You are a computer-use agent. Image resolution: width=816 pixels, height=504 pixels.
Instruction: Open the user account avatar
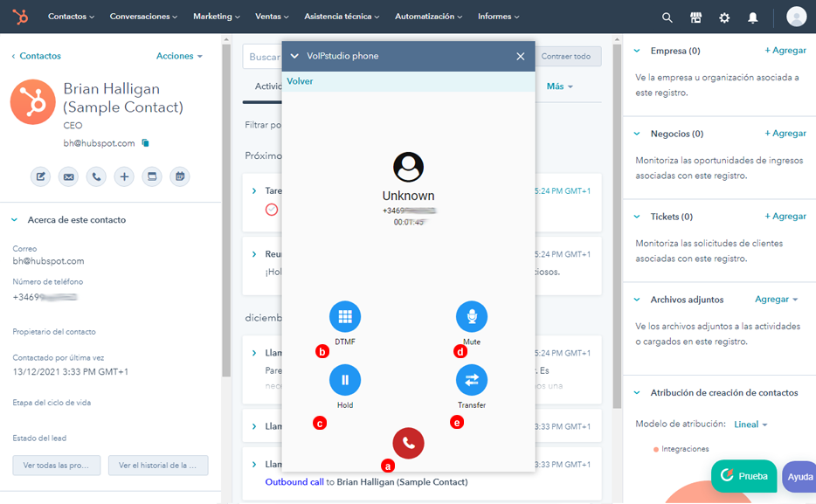796,17
